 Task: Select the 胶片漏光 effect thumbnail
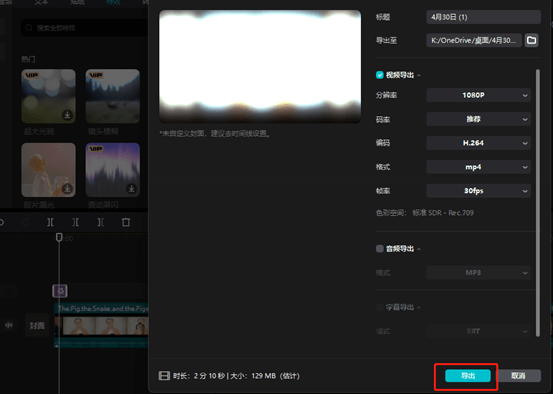point(48,170)
